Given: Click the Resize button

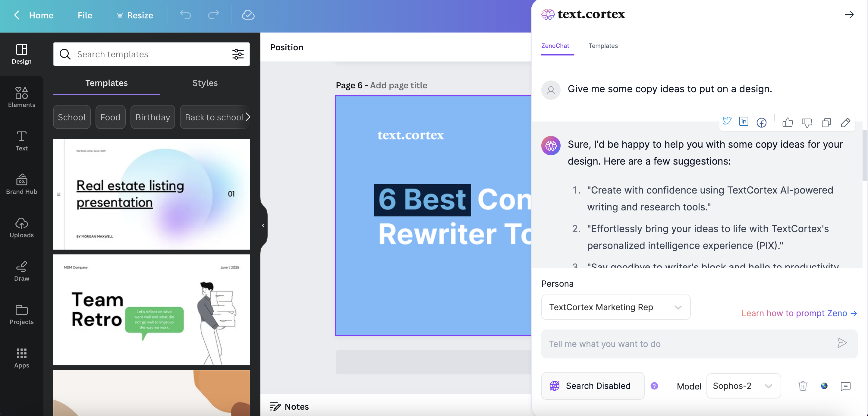Looking at the screenshot, I should click(x=135, y=15).
